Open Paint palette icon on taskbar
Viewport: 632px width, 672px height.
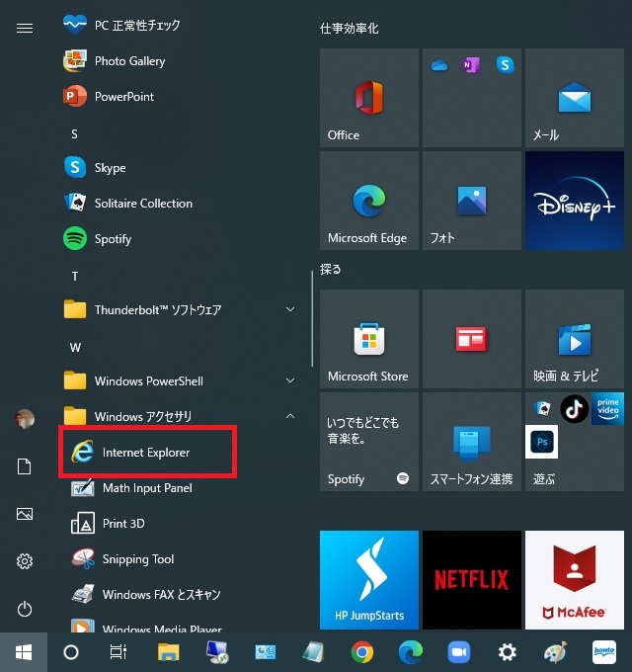[556, 652]
